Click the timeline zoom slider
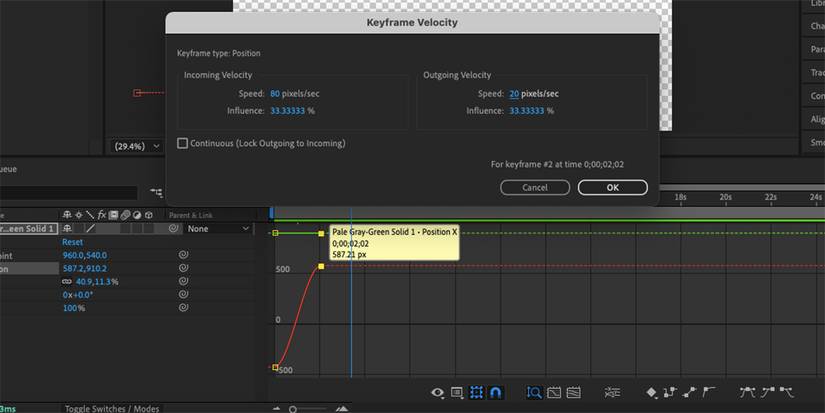The width and height of the screenshot is (825, 413). pos(293,409)
